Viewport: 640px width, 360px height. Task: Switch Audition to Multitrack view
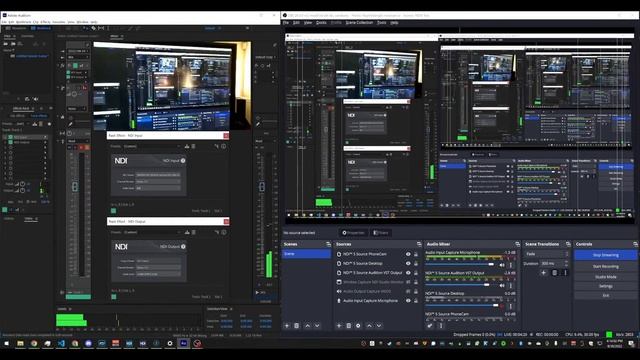tap(41, 28)
